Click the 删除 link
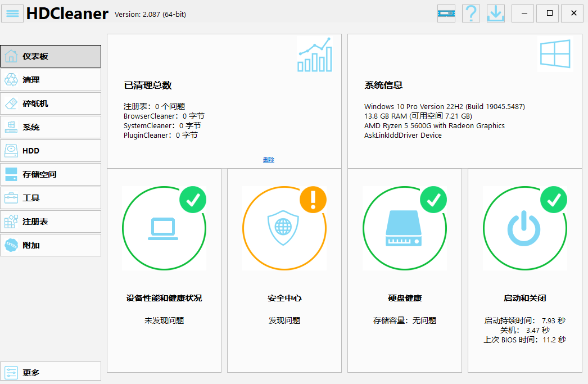 269,159
